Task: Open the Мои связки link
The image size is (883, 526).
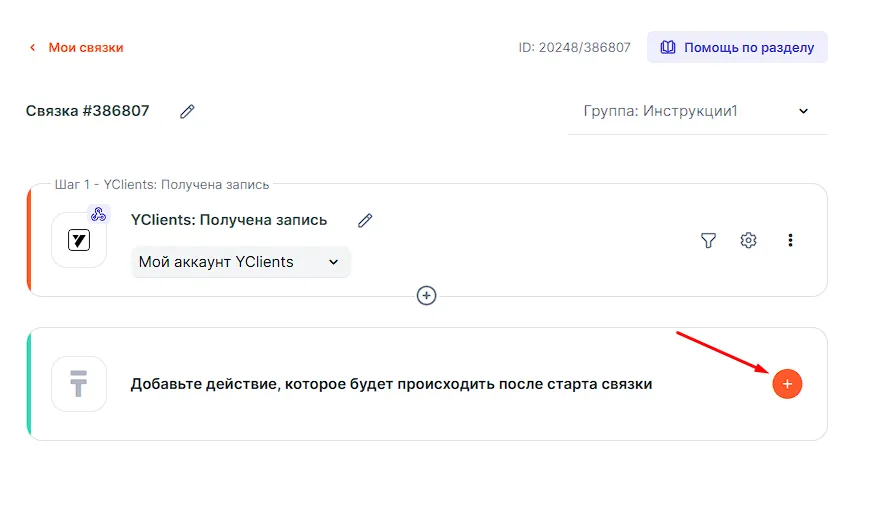Action: (x=86, y=47)
